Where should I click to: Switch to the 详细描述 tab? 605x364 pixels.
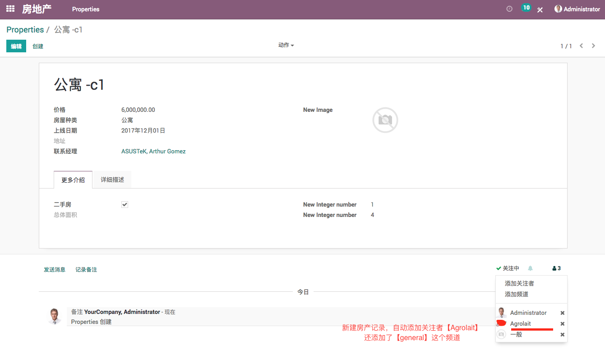[112, 180]
